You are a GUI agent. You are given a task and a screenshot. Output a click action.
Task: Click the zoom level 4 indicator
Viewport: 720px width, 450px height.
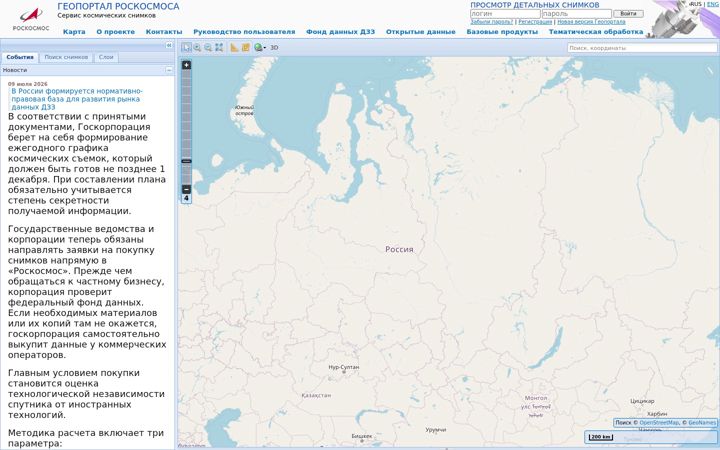[186, 199]
